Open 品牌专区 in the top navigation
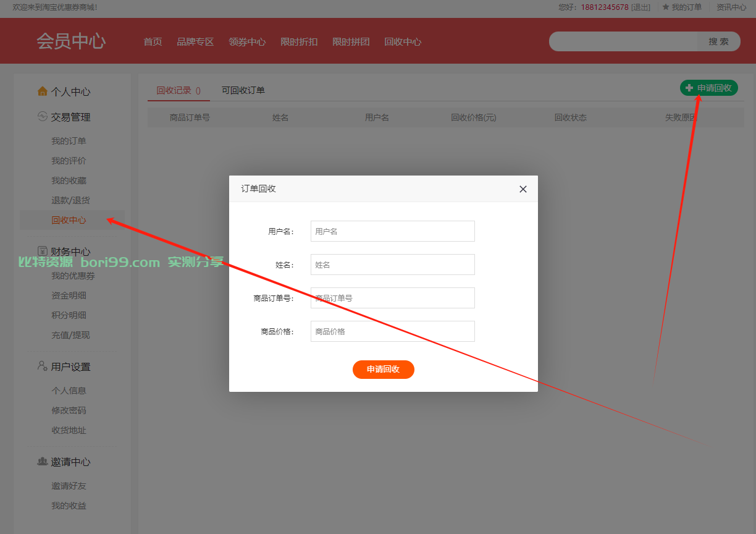The width and height of the screenshot is (756, 534). [x=195, y=42]
